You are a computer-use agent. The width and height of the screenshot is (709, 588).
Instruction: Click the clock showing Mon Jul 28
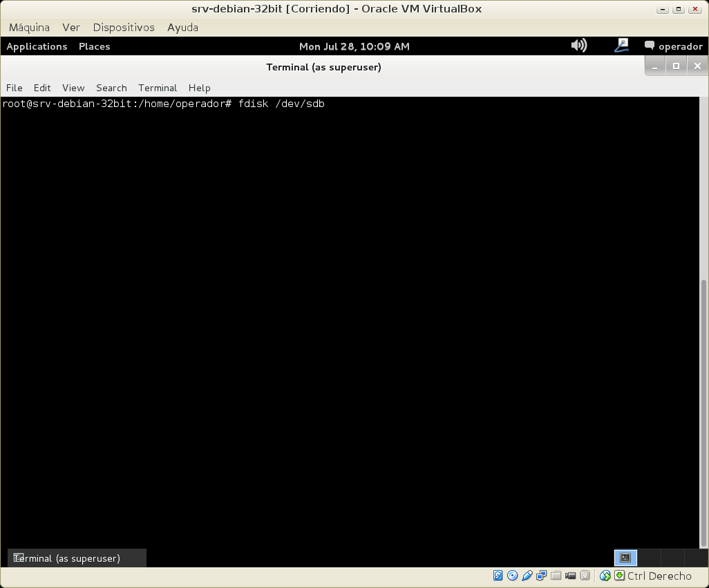pyautogui.click(x=354, y=46)
